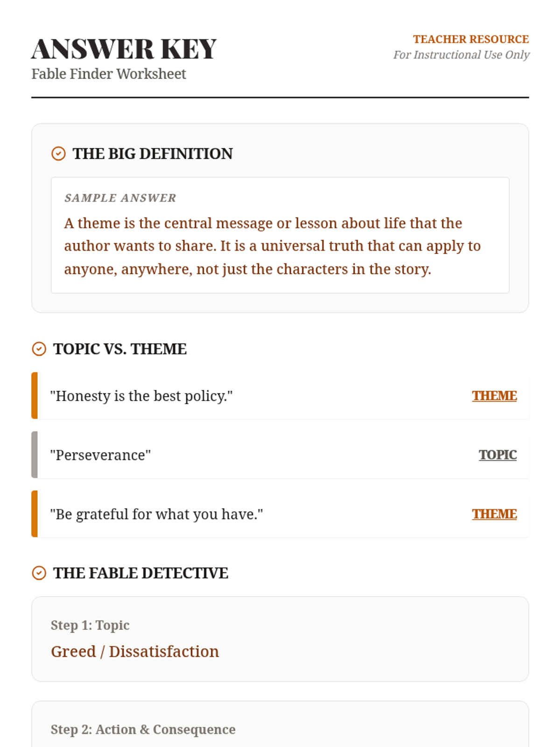
Task: Click orange bar beside Be grateful row
Action: [35, 514]
